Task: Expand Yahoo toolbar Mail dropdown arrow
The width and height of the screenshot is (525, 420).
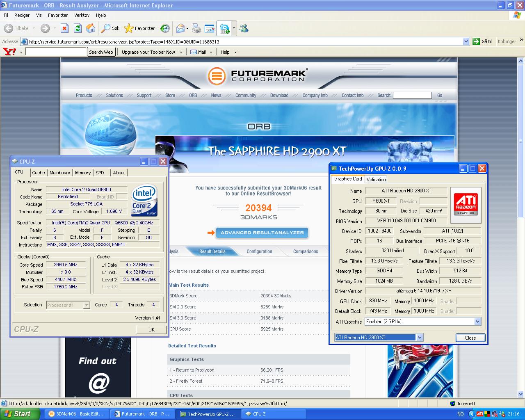Action: (211, 52)
